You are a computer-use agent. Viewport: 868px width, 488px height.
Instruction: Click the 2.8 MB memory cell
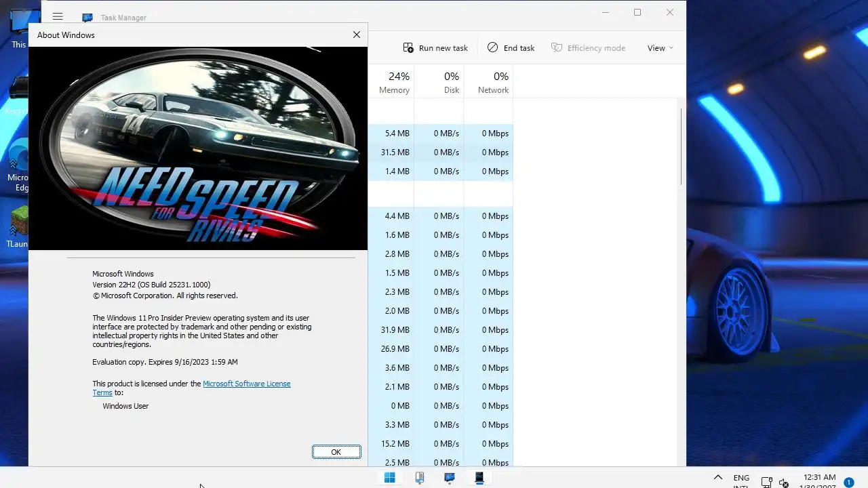[391, 254]
